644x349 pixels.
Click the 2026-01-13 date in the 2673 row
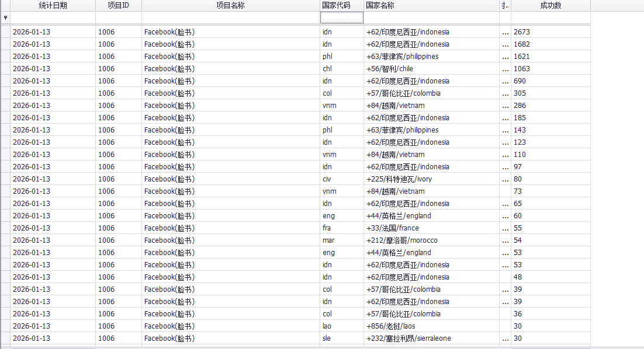point(53,32)
